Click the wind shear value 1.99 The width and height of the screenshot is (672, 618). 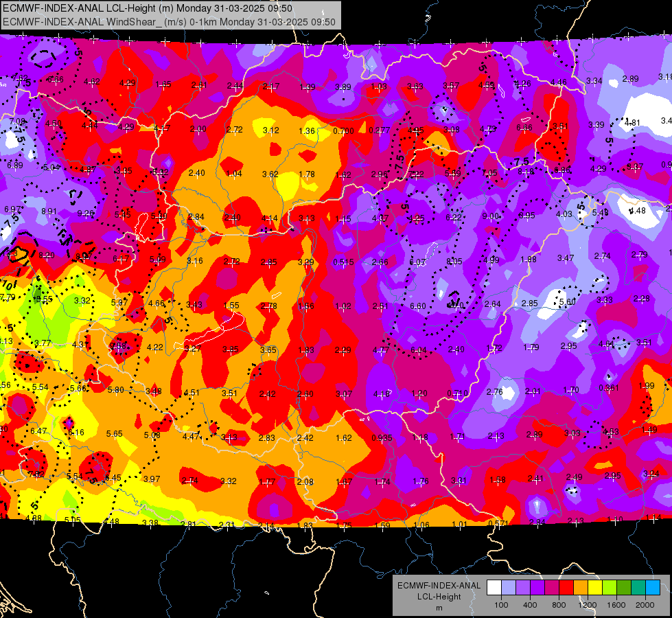coord(647,385)
